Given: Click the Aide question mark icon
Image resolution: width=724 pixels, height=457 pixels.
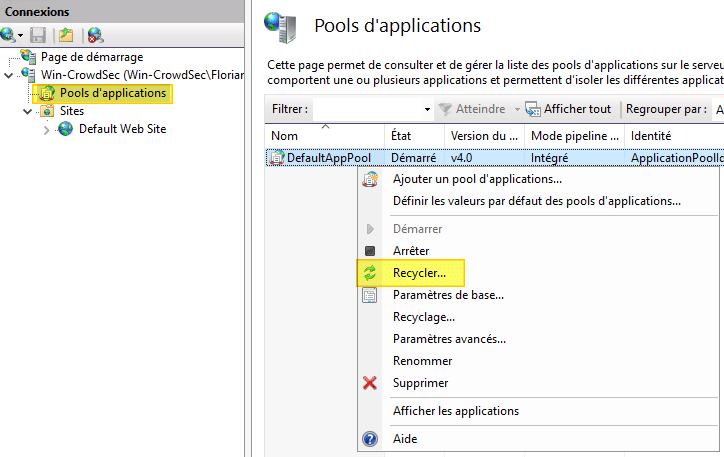Looking at the screenshot, I should coord(370,439).
